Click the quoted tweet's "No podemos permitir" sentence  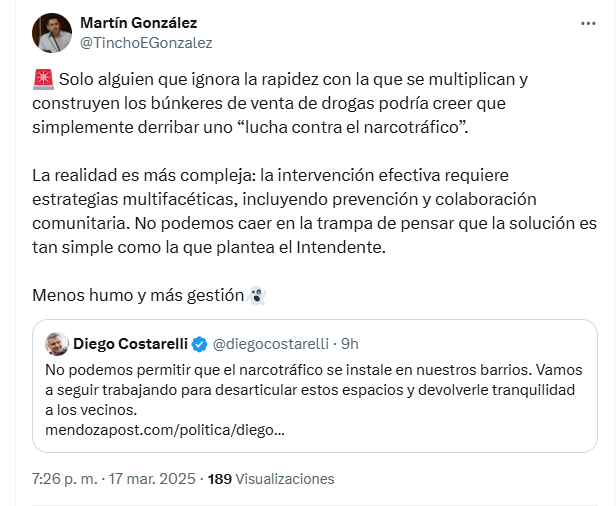coord(250,370)
